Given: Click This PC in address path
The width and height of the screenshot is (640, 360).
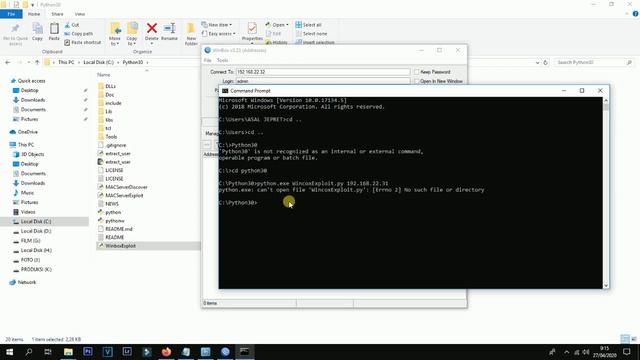Looking at the screenshot, I should click(66, 62).
